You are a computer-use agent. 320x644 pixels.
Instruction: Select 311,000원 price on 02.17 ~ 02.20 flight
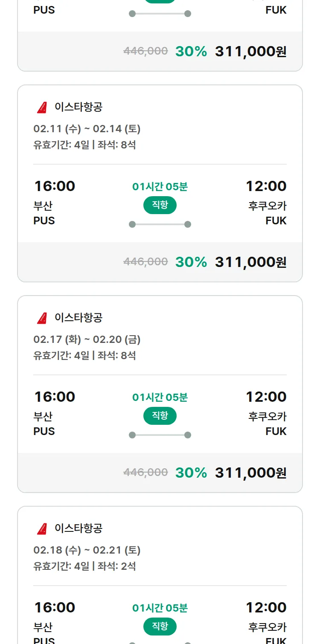(251, 473)
